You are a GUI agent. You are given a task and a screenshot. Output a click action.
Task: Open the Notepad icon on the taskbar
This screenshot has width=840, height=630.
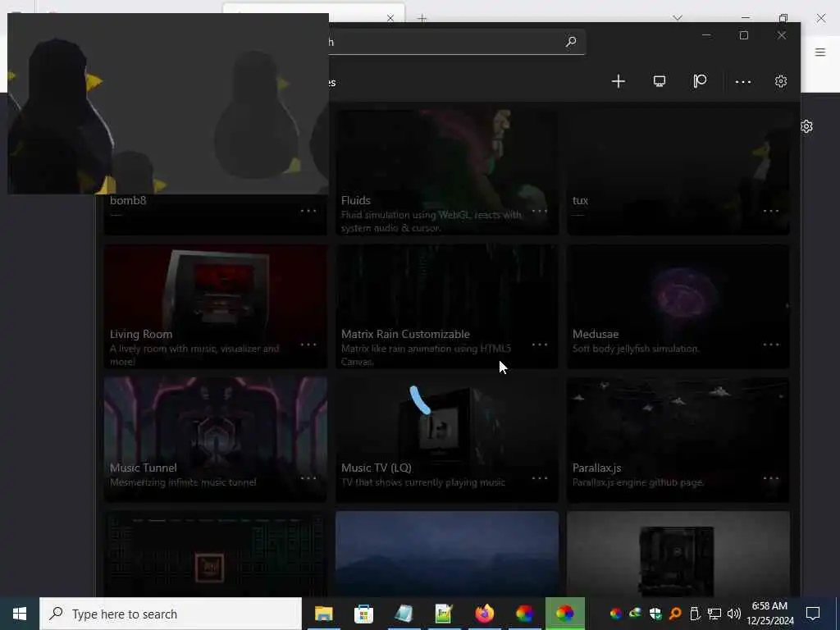pos(404,614)
